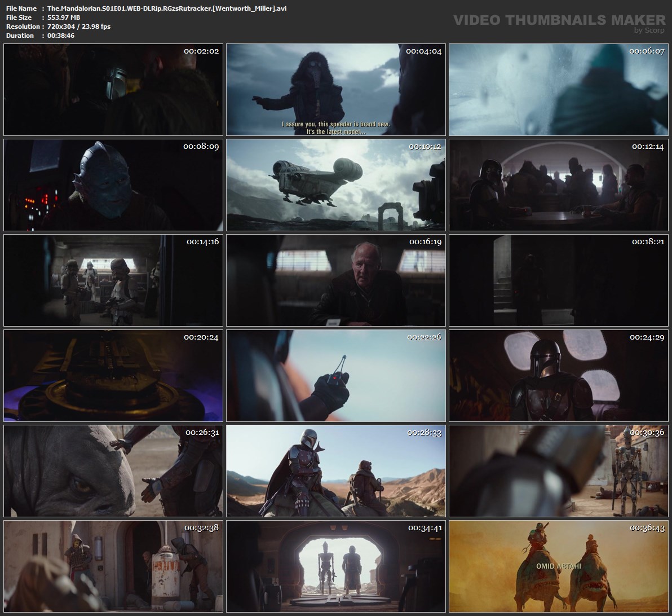
Task: Select the stormtroopers frame at 00:14:16
Action: click(x=113, y=280)
